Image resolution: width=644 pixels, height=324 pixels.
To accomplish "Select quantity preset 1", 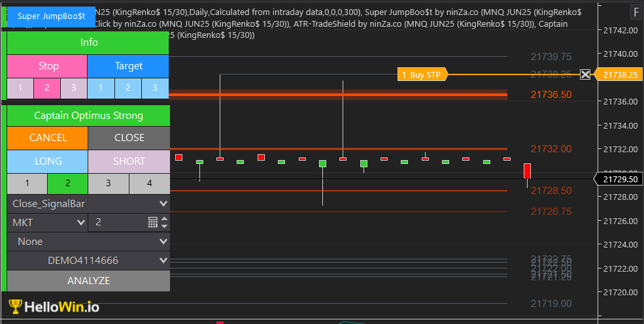I will [x=27, y=184].
